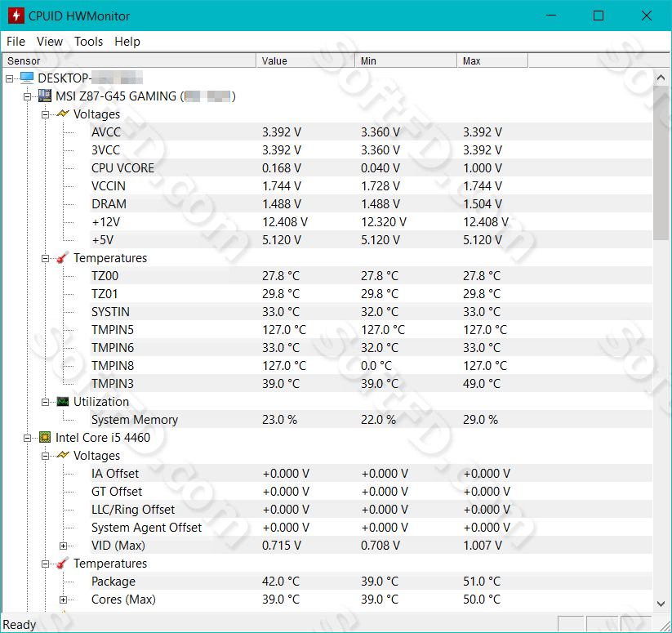Select the TMPIN8 row
This screenshot has height=633, width=672.
pyautogui.click(x=372, y=366)
